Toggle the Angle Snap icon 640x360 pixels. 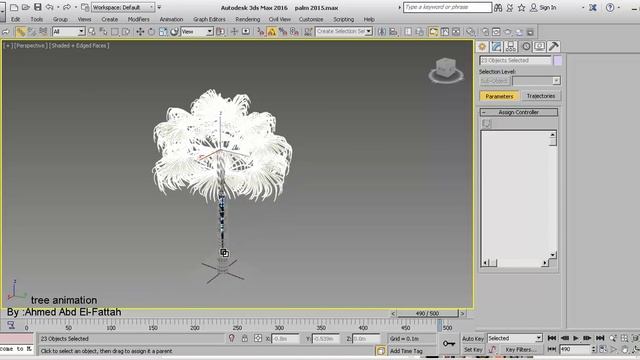point(271,31)
